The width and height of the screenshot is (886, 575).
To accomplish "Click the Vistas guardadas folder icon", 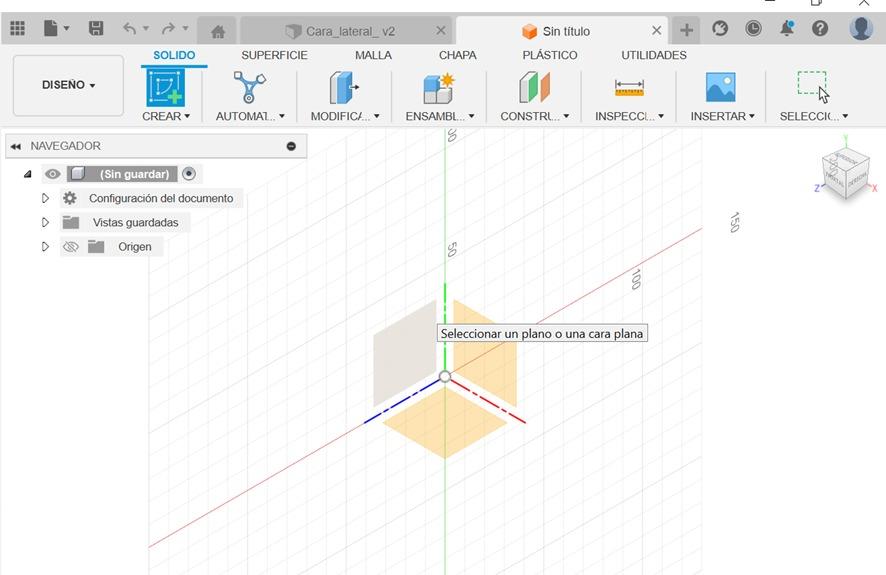I will 71,222.
